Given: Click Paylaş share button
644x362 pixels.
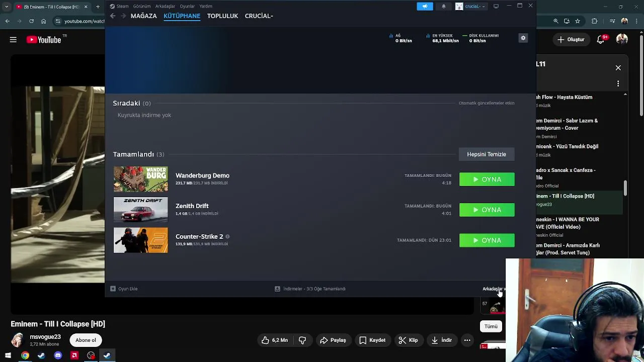Looking at the screenshot, I should tap(333, 340).
